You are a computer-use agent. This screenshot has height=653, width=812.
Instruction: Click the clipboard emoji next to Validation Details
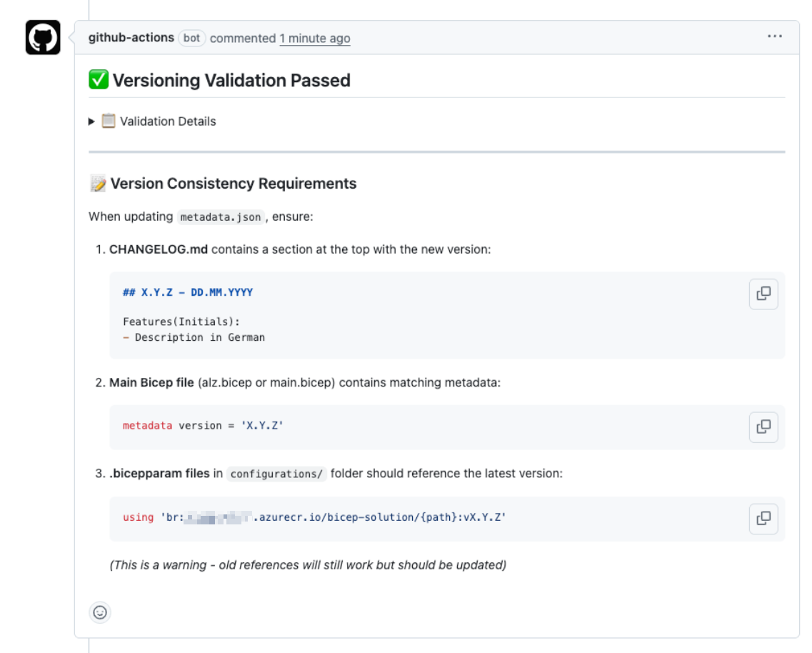[109, 121]
